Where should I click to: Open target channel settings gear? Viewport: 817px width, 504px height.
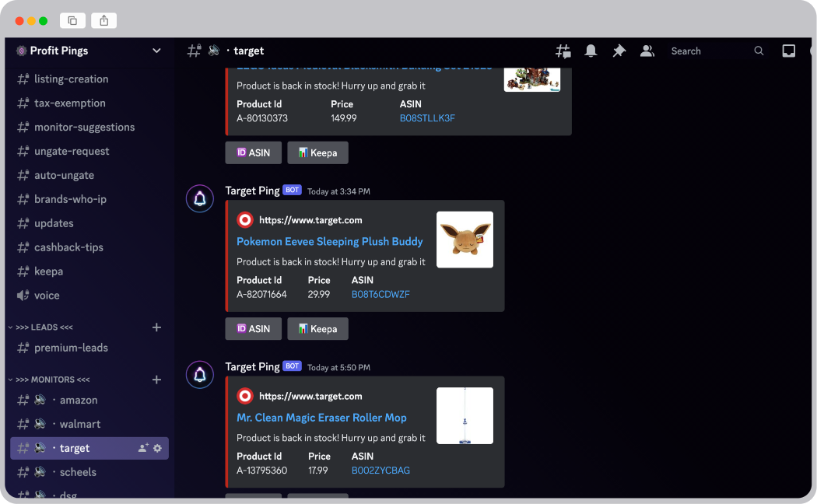tap(157, 448)
